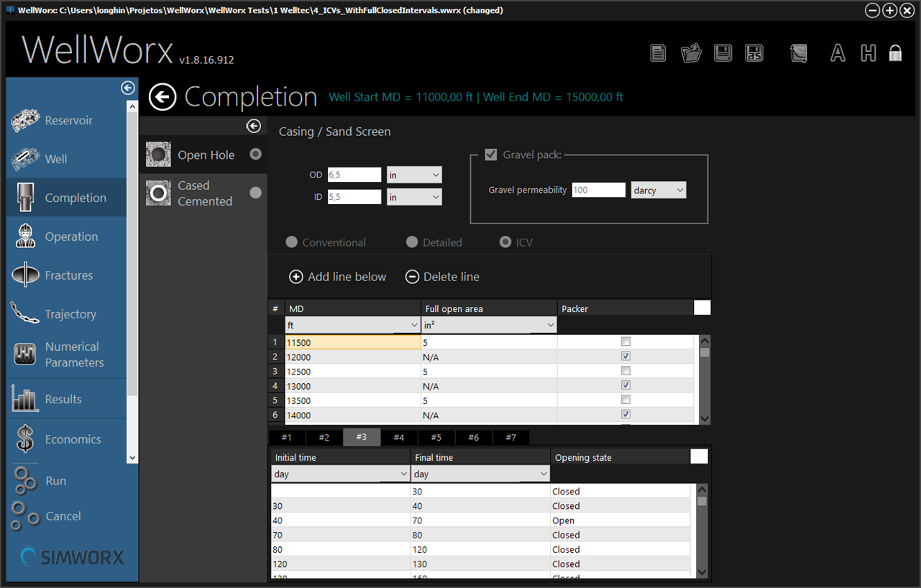Screen dimensions: 921x588
Task: Open the Reservoir section in sidebar
Action: tap(68, 121)
